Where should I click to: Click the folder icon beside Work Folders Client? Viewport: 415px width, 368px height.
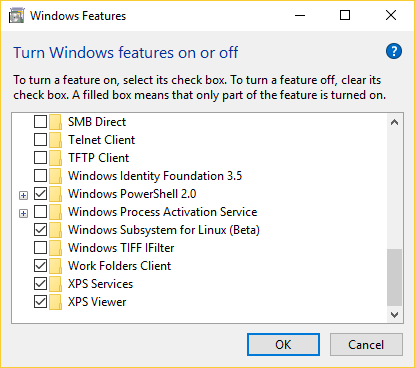point(55,266)
